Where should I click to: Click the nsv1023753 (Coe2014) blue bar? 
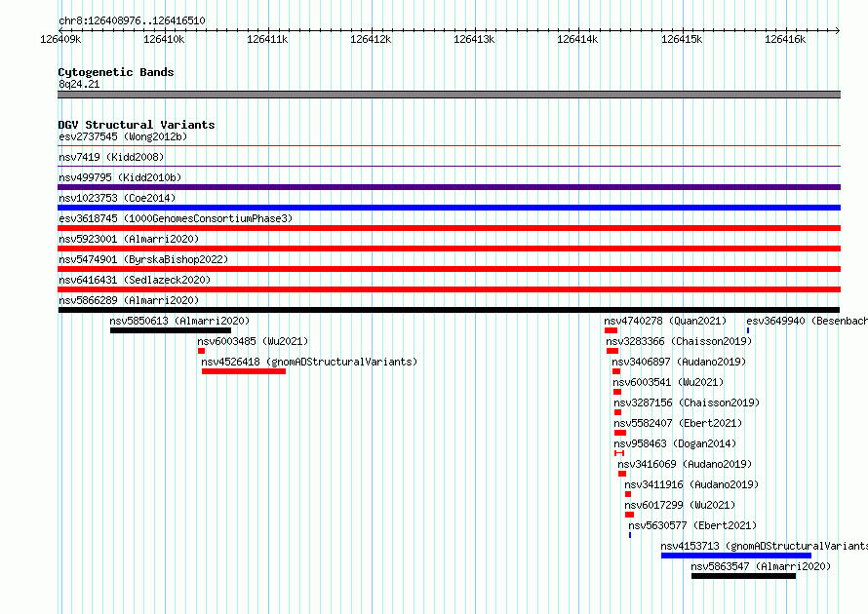[449, 208]
